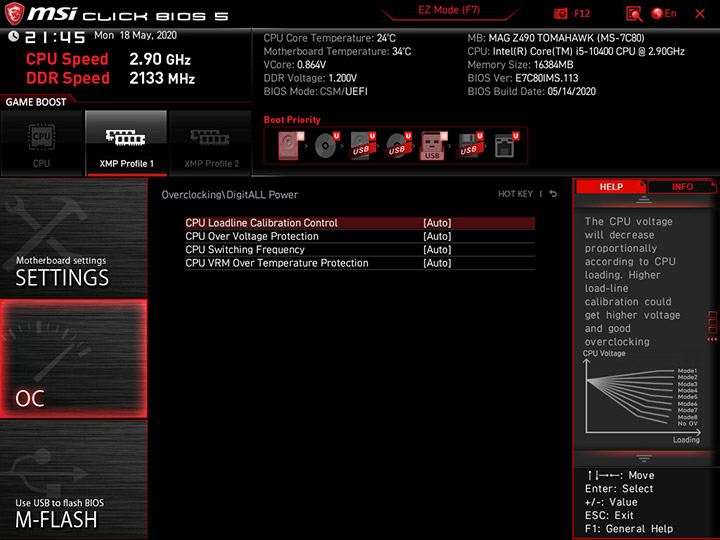Click the DDR Speed 2133 MHz readout
Screen dimensions: 720x540
(x=111, y=78)
